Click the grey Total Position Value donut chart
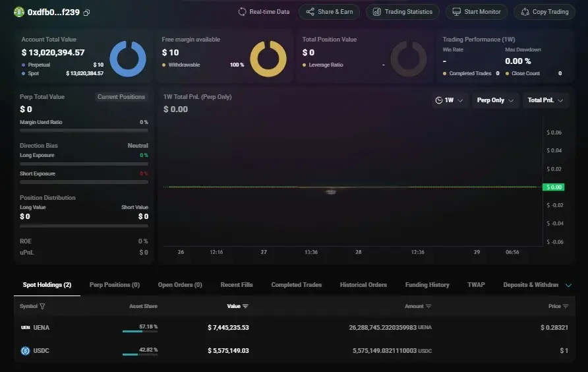 (x=409, y=59)
